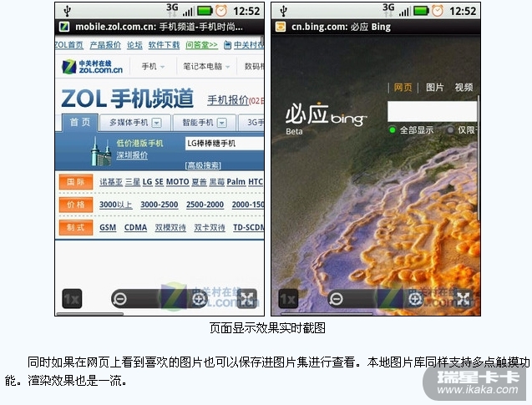Screen dimensions: 532x405
Task: Click 三星 brand link
Action: [x=133, y=182]
